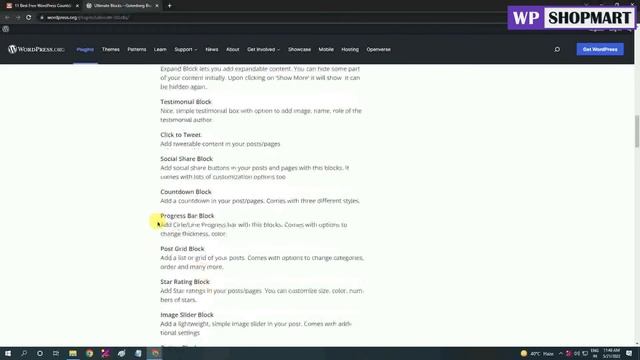Click the WordPress admin bar icon below the address bar
640x360 pixels.
click(6, 29)
